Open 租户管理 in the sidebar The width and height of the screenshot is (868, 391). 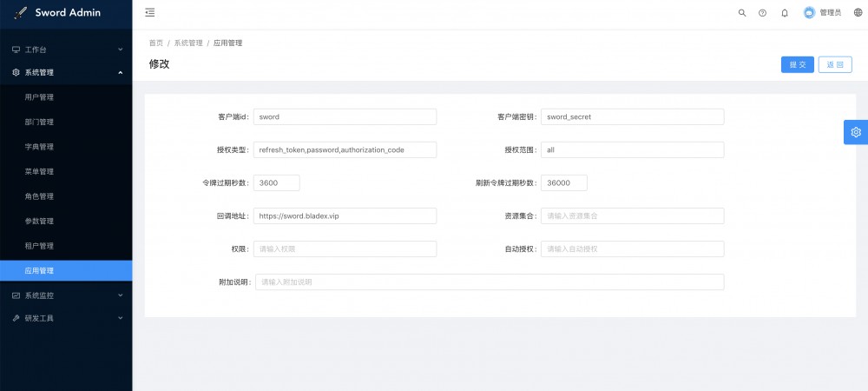click(66, 246)
